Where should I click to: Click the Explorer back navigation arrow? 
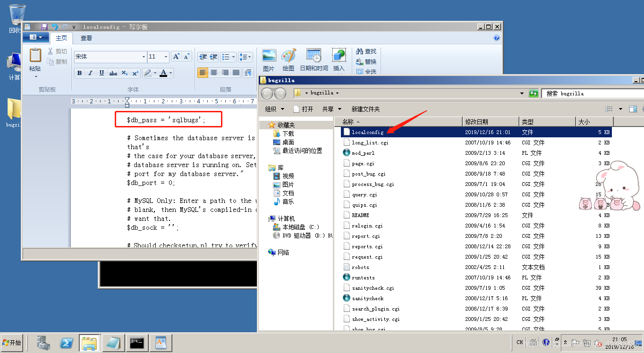[267, 93]
